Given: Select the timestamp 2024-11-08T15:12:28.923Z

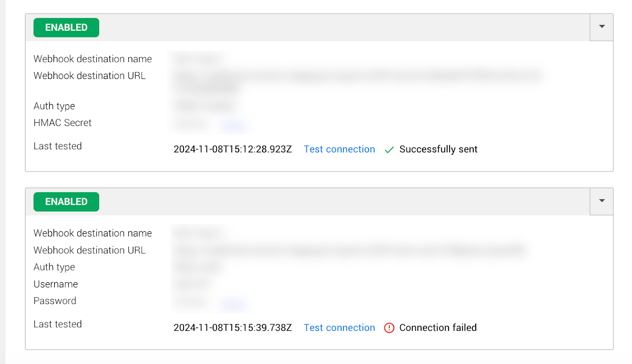Looking at the screenshot, I should tap(233, 149).
